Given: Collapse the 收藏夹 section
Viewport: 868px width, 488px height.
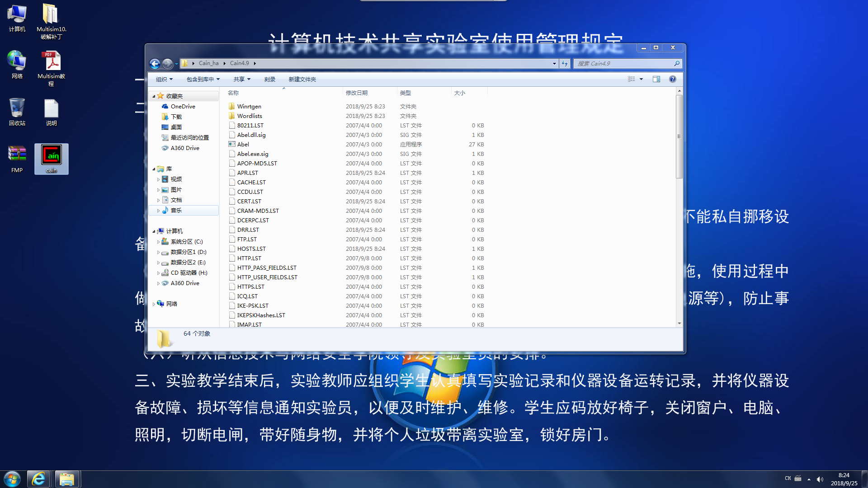Looking at the screenshot, I should [154, 96].
